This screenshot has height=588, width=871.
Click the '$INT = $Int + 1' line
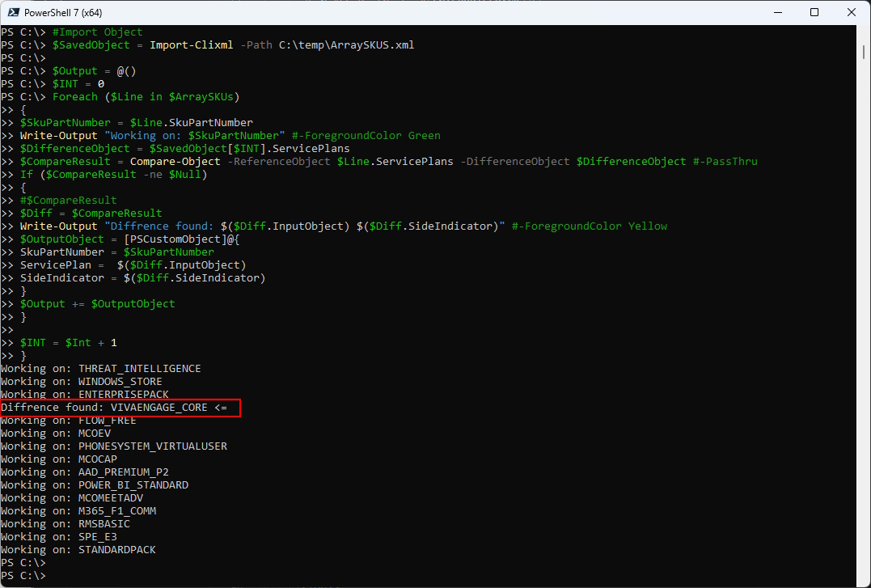[x=68, y=343]
